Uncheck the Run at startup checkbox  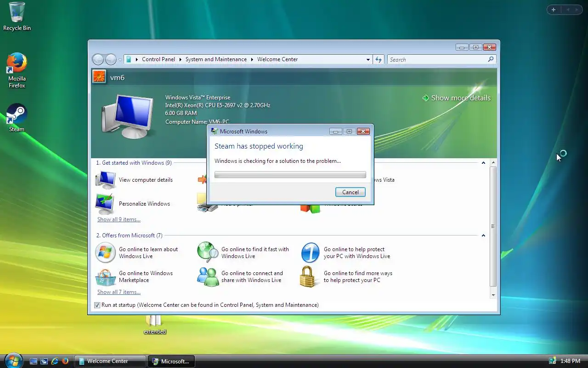[x=97, y=305]
